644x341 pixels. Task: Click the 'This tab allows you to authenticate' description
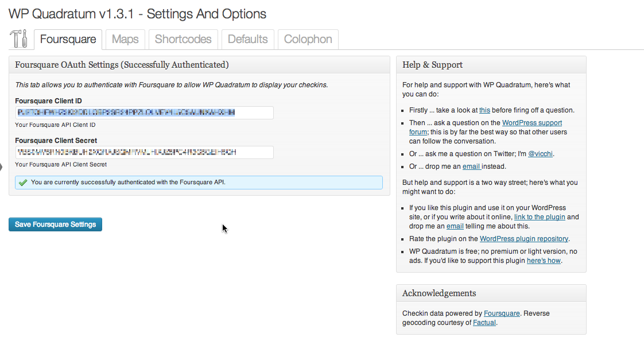[172, 85]
